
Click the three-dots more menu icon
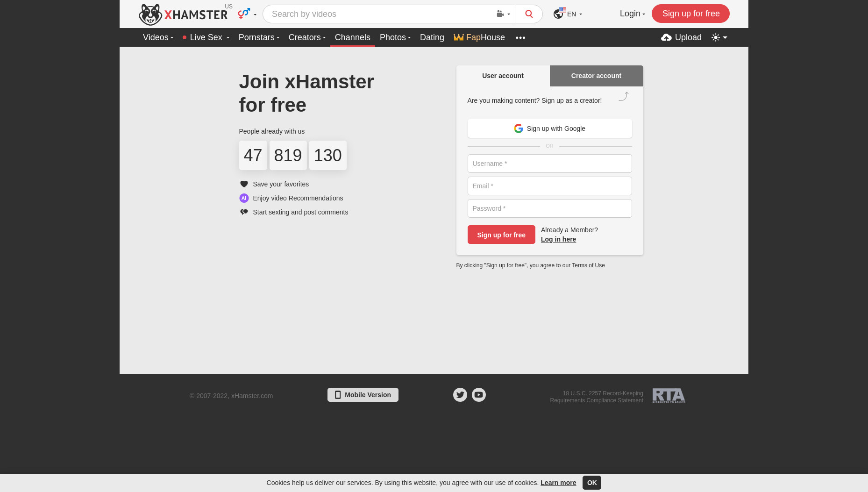pyautogui.click(x=520, y=37)
